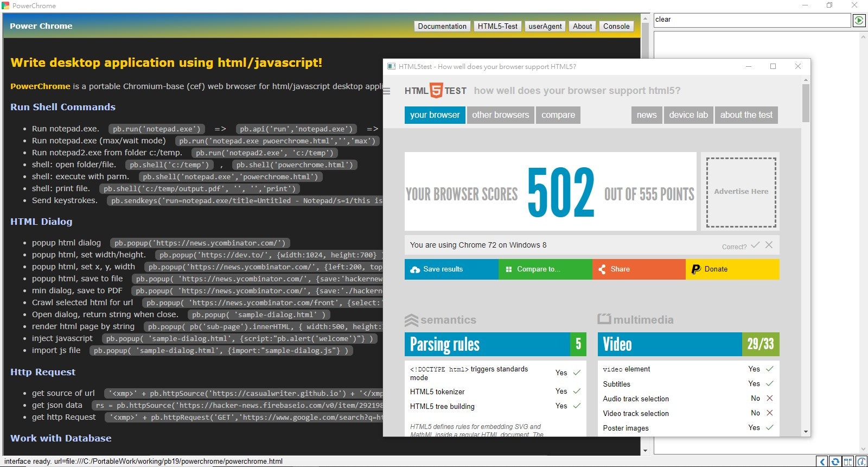Click the HTML5 TEST logo
Screen dimensions: 868x467
click(x=436, y=91)
